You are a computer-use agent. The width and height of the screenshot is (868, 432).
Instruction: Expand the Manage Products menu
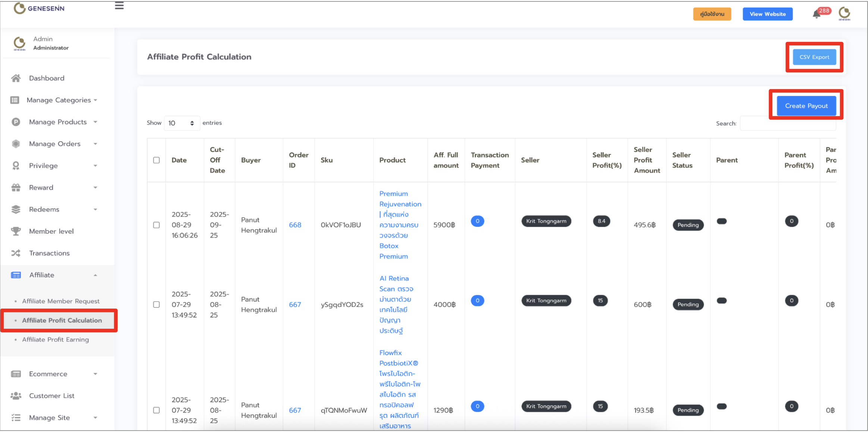(x=58, y=122)
